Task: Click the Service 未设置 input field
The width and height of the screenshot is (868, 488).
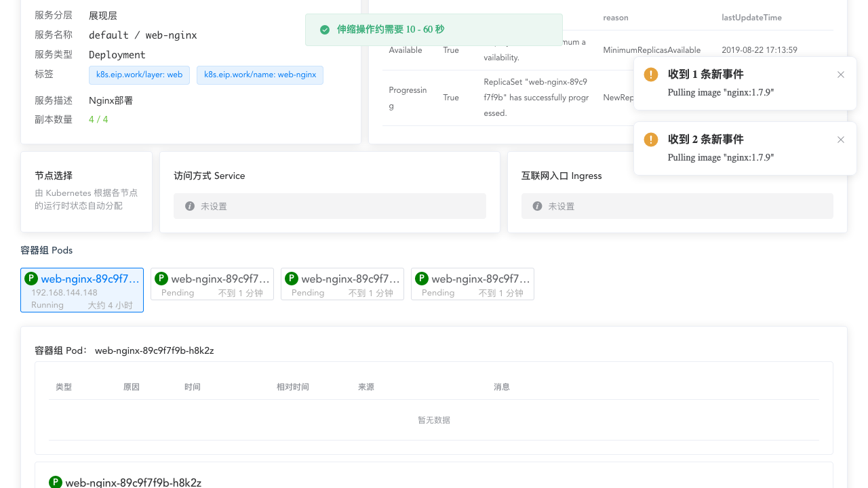Action: pyautogui.click(x=330, y=206)
